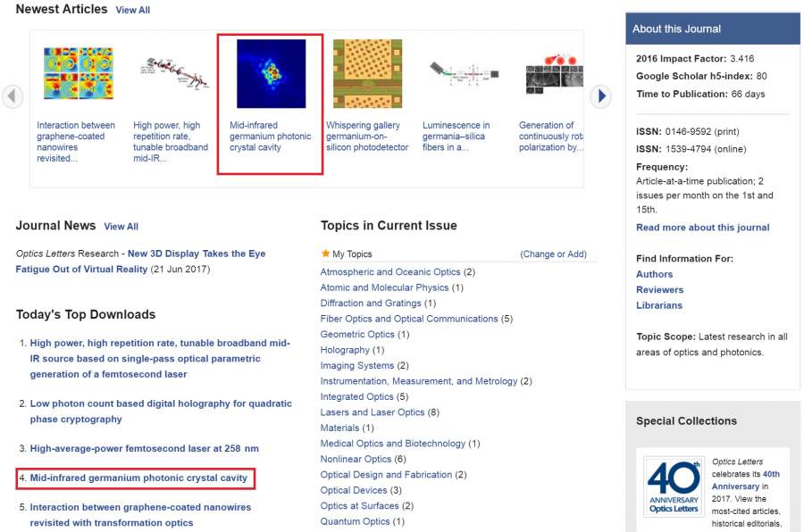Click the germanium photonic crystal cavity image
Screen dimensions: 804x532
click(271, 74)
